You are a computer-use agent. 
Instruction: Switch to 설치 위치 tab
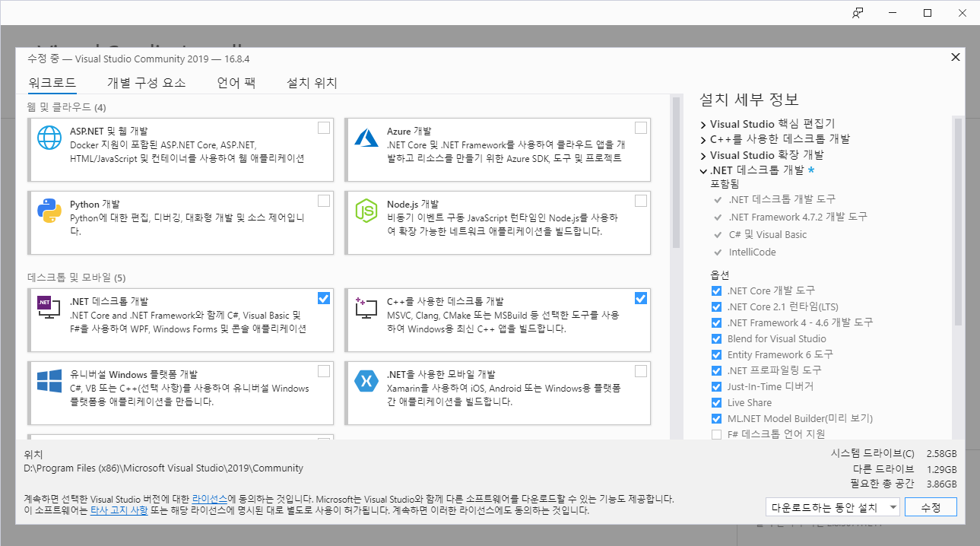(x=312, y=83)
